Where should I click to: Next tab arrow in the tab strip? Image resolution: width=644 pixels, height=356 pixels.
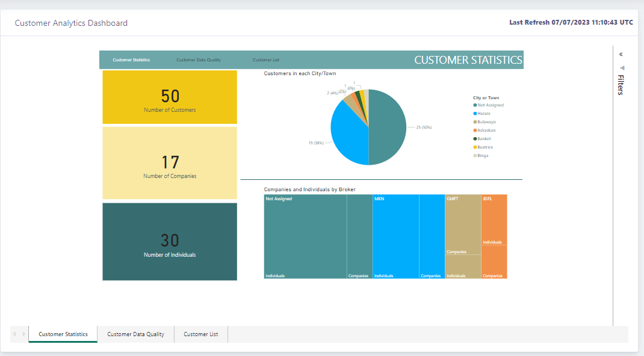tap(24, 334)
